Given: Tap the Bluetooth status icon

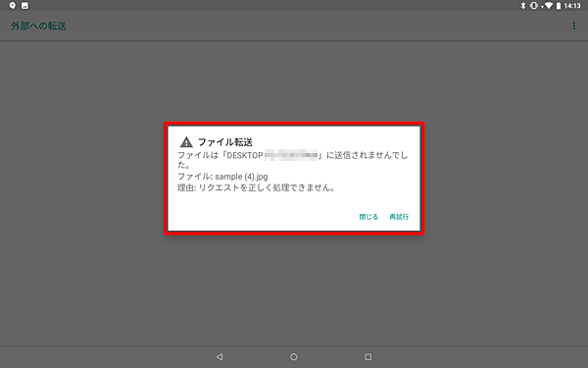Looking at the screenshot, I should [523, 5].
